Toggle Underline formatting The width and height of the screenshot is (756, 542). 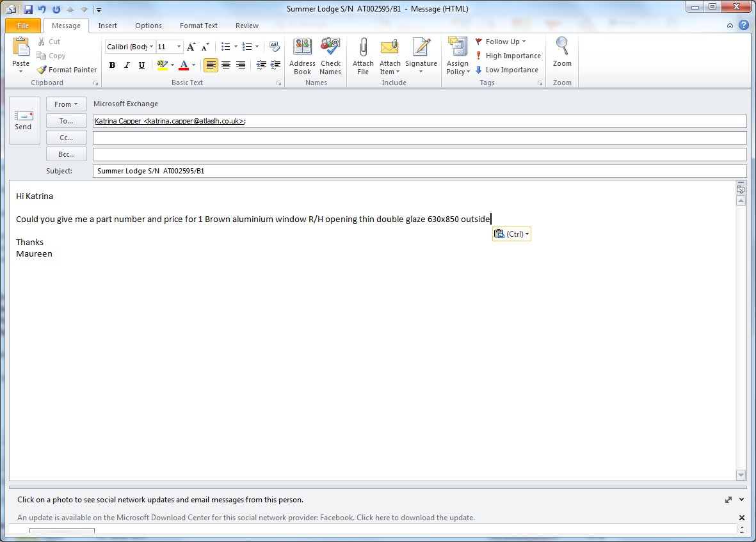[x=141, y=65]
